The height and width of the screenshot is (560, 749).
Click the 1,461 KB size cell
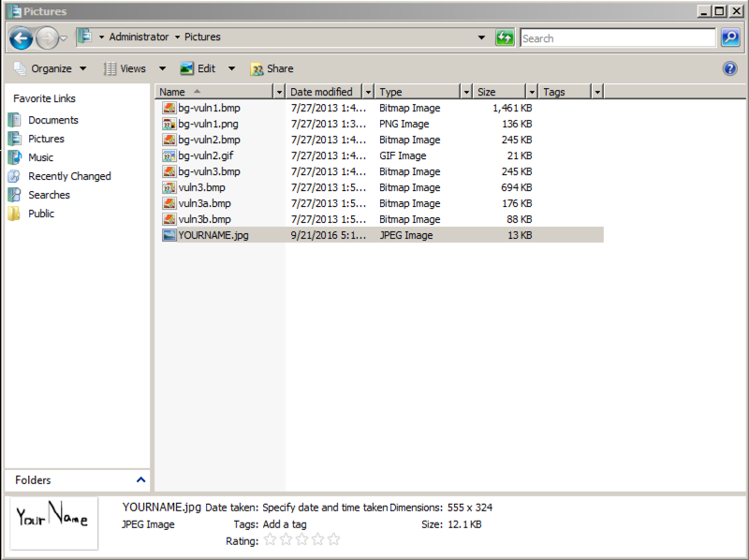(x=512, y=108)
